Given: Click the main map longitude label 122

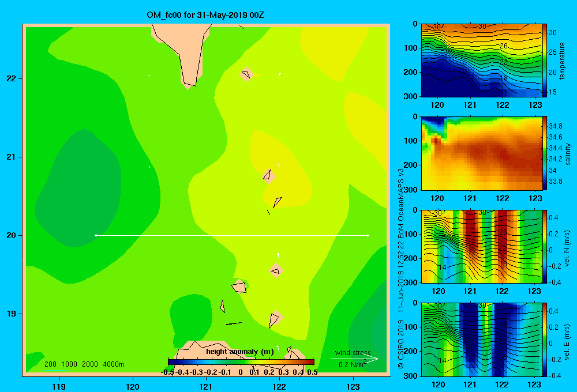Looking at the screenshot, I should [x=279, y=387].
